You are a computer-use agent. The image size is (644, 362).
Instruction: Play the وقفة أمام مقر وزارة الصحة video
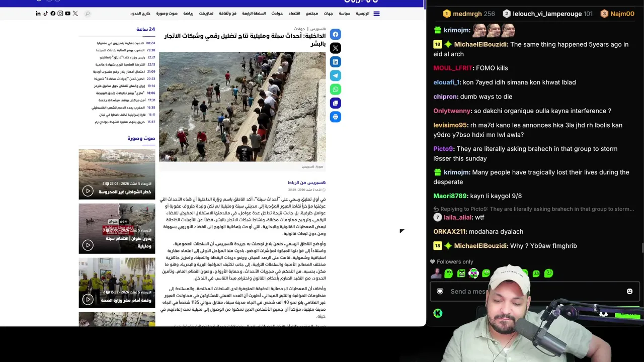[x=88, y=300]
